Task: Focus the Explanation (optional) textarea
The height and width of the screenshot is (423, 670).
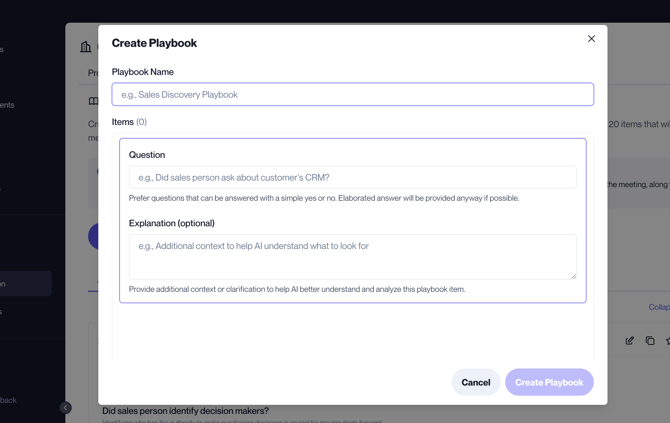Action: pos(352,257)
